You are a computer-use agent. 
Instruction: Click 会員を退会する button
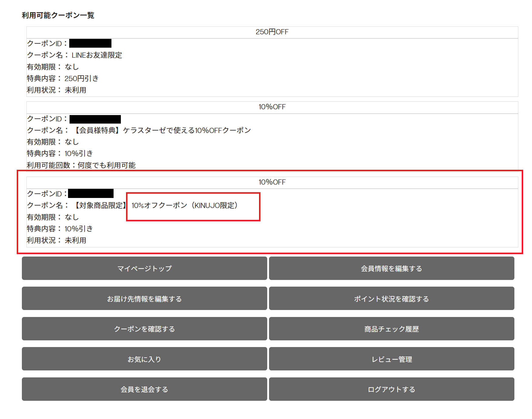(x=144, y=389)
